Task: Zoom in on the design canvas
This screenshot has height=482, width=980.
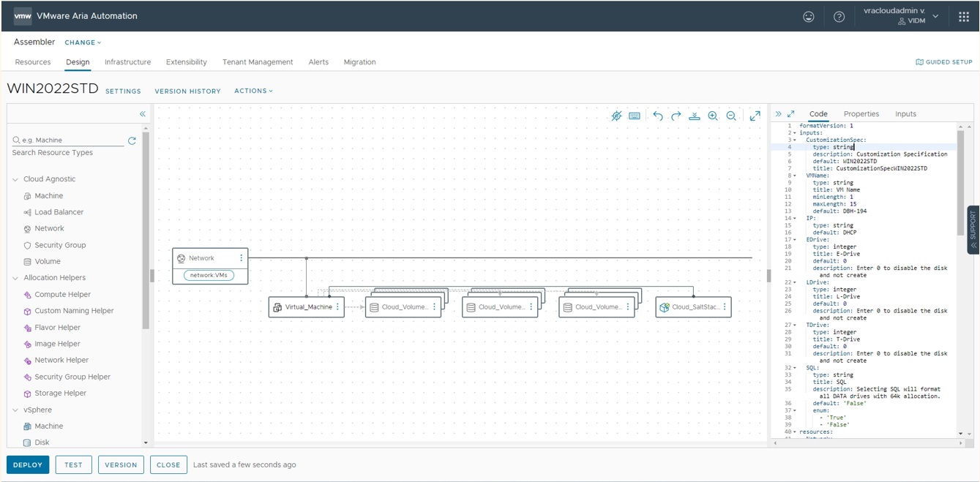Action: tap(712, 116)
